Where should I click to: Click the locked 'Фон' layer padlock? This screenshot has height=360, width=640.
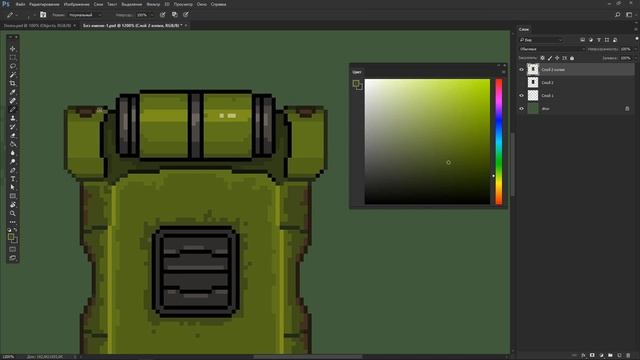tap(627, 109)
